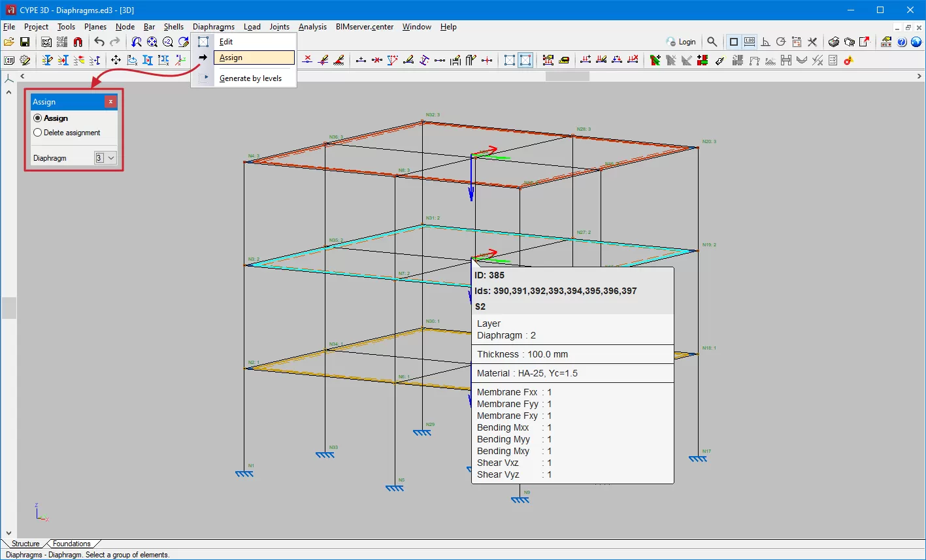Click the Login button
Image resolution: width=926 pixels, height=560 pixels.
[x=681, y=42]
